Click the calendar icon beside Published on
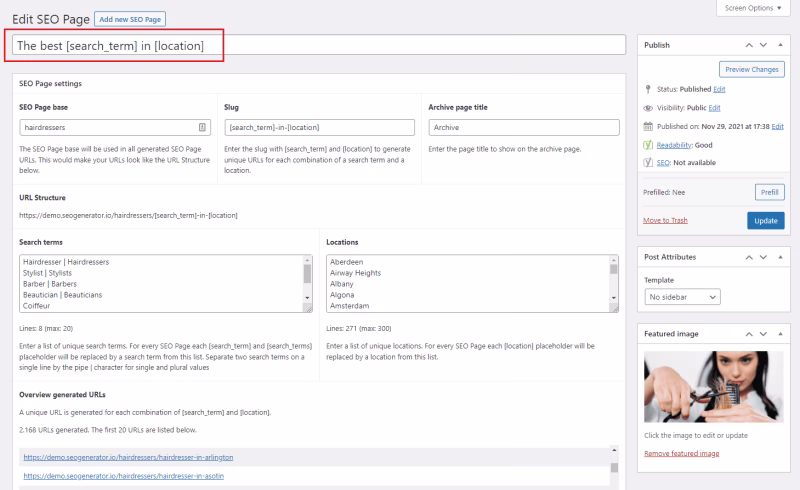Viewport: 800px width, 490px height. click(x=648, y=126)
